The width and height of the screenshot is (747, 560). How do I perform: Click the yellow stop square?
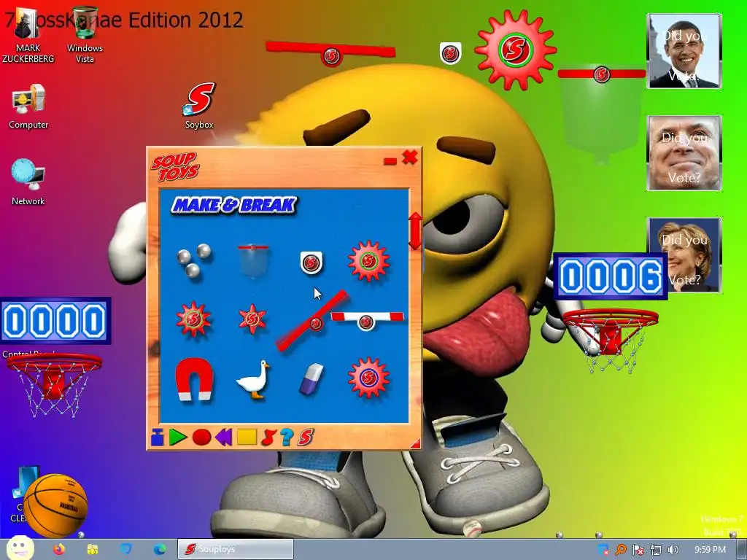pyautogui.click(x=247, y=437)
